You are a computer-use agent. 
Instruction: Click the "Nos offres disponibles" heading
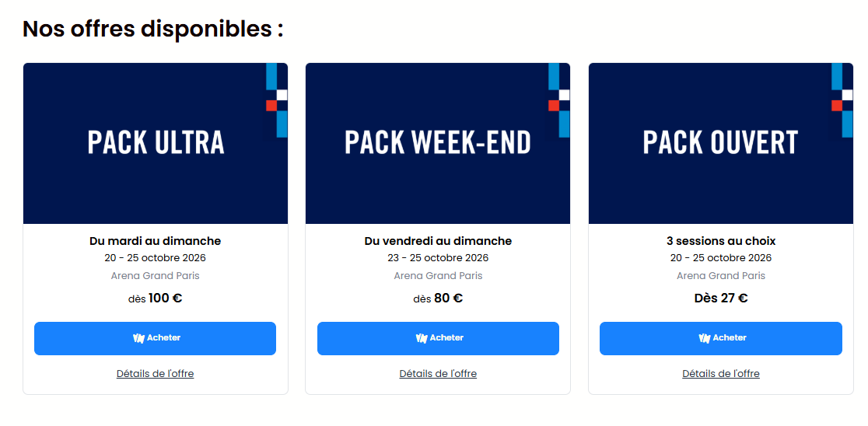153,29
